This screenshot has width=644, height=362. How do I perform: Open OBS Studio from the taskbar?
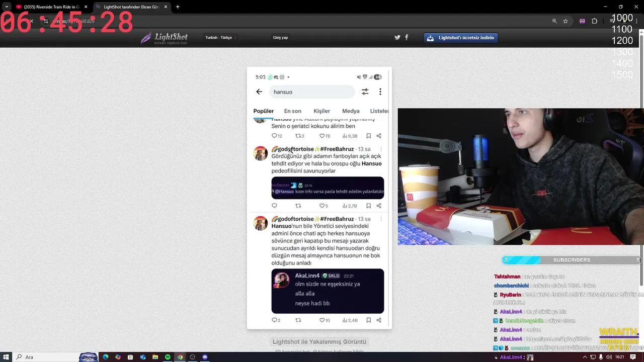point(192,357)
